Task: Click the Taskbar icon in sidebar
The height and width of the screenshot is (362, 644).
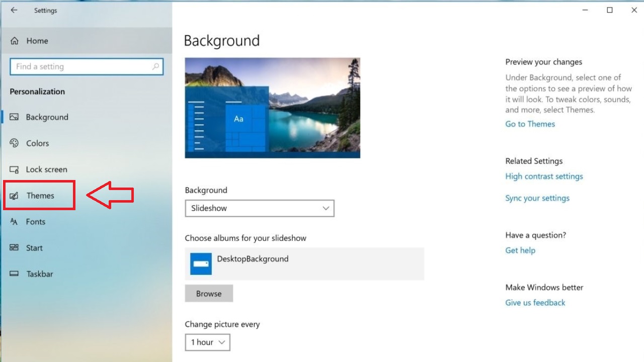Action: click(x=14, y=274)
